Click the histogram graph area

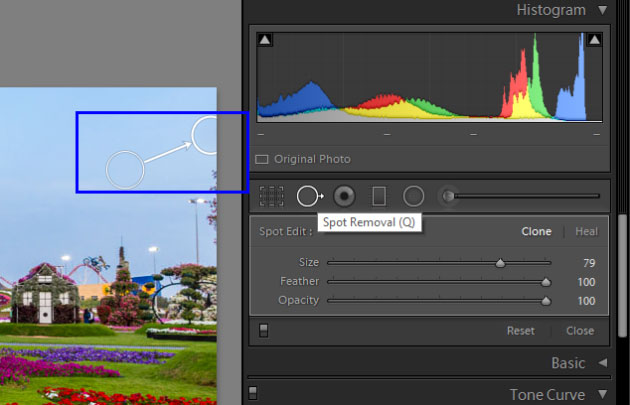tap(430, 77)
